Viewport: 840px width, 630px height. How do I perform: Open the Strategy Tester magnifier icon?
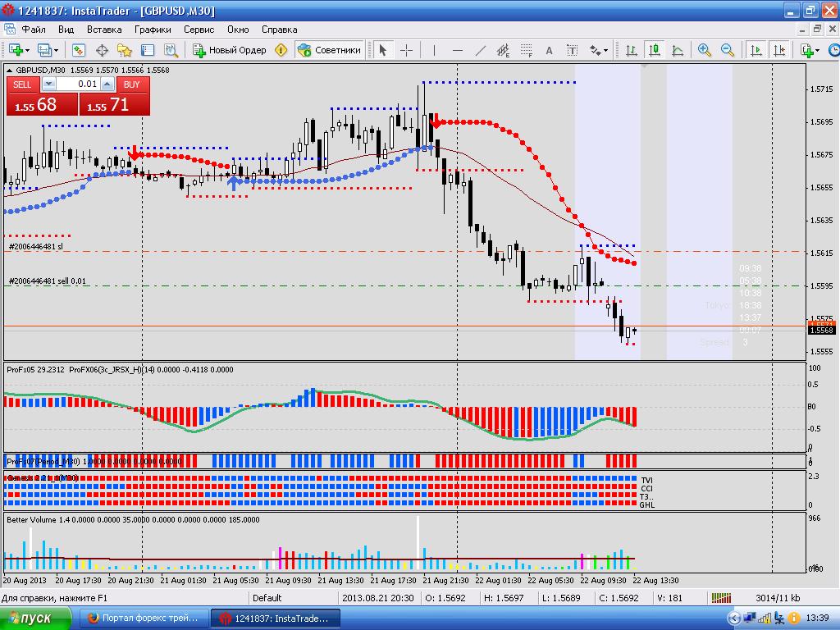tap(171, 50)
